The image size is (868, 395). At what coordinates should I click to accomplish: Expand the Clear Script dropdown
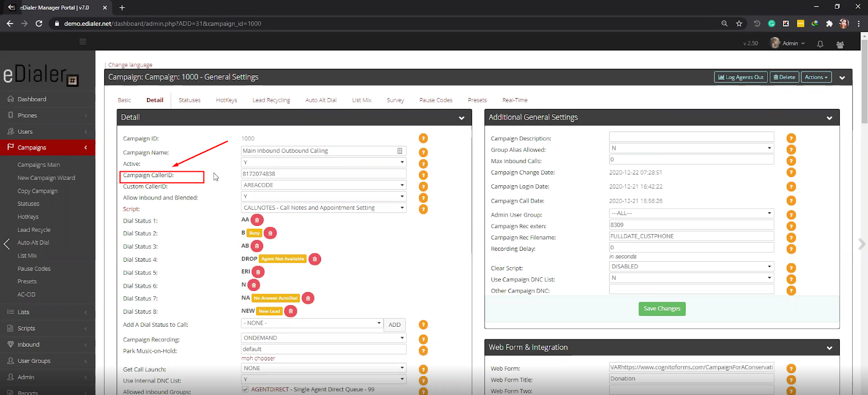pos(691,267)
